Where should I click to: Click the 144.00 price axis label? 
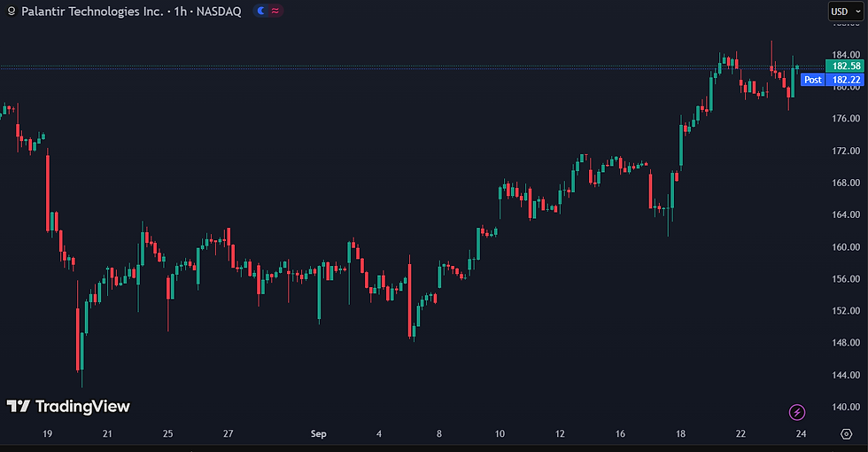(846, 375)
